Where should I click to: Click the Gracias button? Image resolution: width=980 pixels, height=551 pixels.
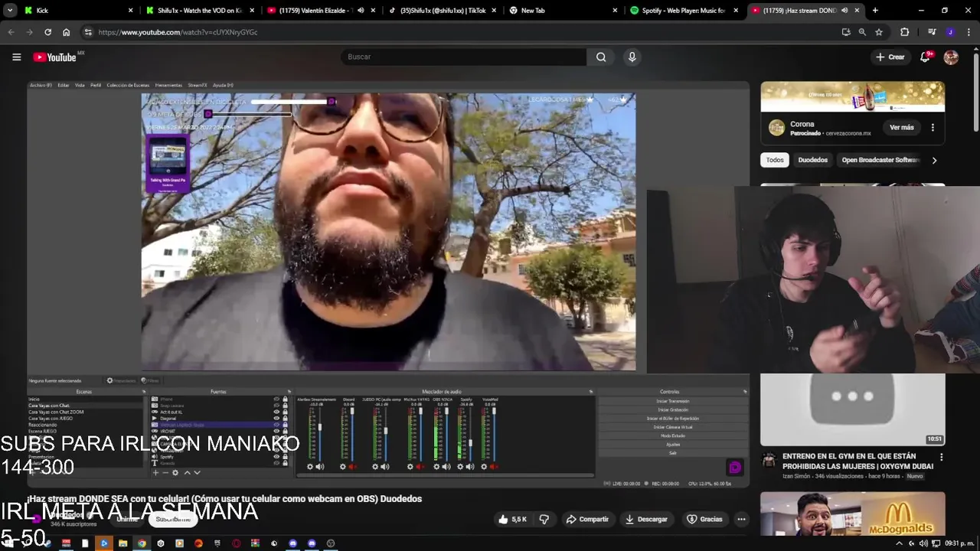tap(704, 519)
